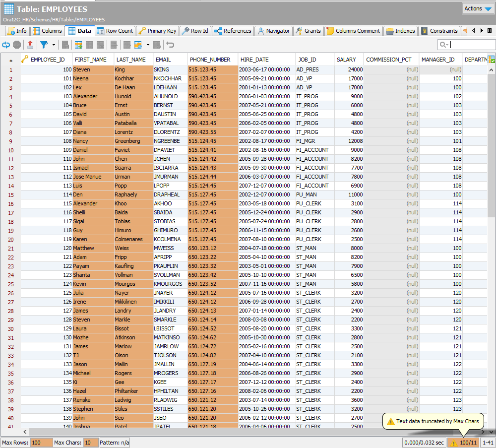Screen dimensions: 496x448
Task: Click the SALARY column header
Action: (x=349, y=60)
